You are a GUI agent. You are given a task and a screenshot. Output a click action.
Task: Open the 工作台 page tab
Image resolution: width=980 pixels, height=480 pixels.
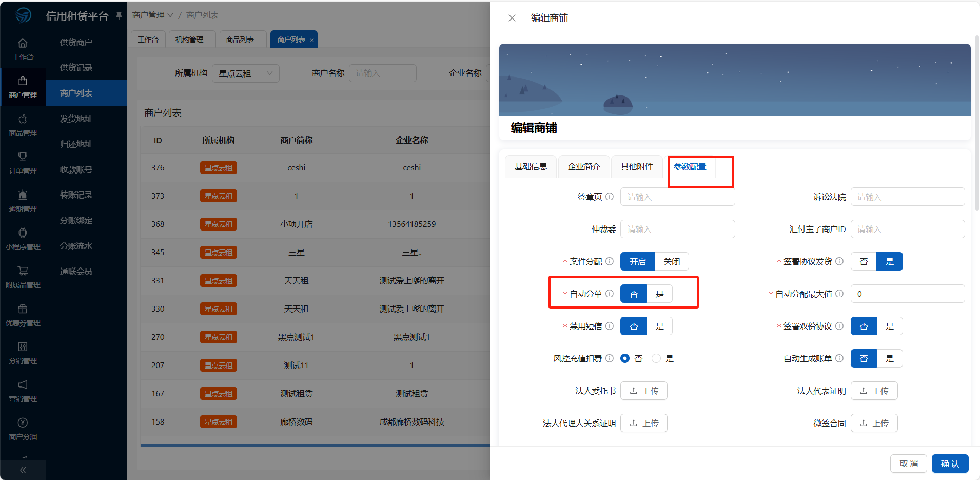pyautogui.click(x=148, y=40)
